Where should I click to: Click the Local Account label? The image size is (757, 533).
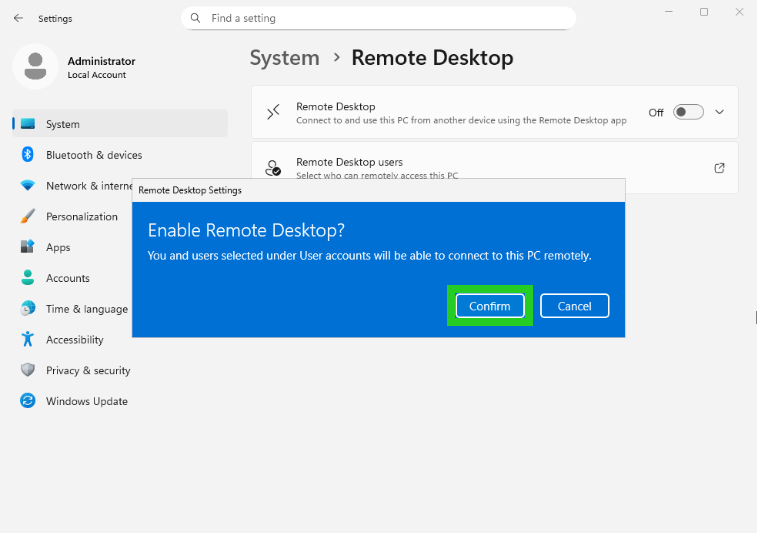[x=97, y=75]
